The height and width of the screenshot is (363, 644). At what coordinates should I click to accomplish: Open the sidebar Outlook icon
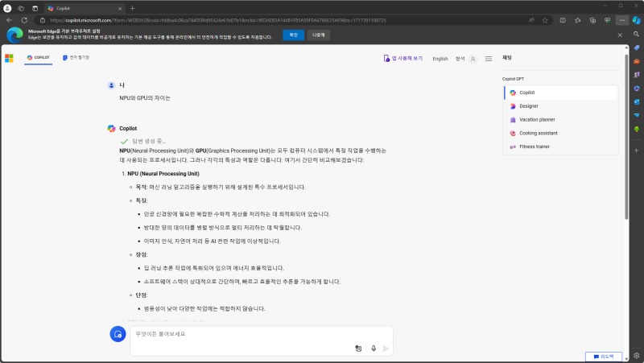[636, 102]
